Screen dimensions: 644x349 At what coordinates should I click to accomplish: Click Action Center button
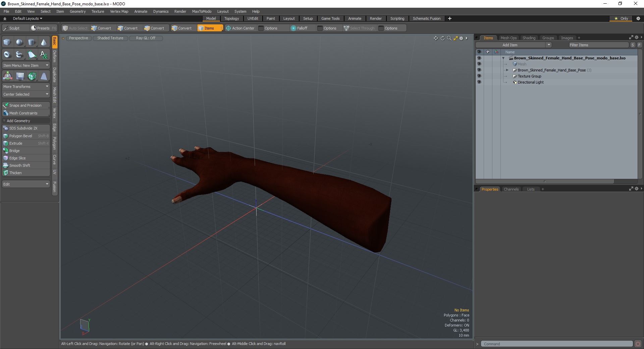pyautogui.click(x=240, y=28)
